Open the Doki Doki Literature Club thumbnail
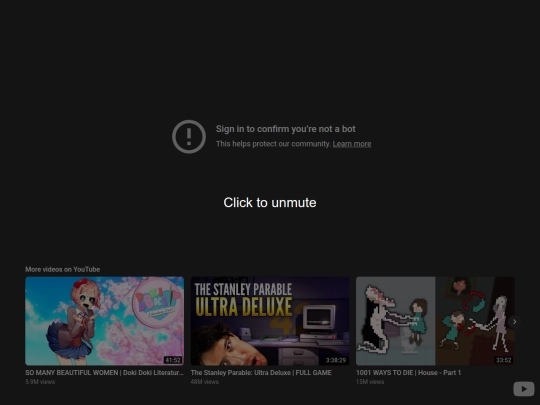Viewport: 540px width, 405px height. tap(105, 321)
